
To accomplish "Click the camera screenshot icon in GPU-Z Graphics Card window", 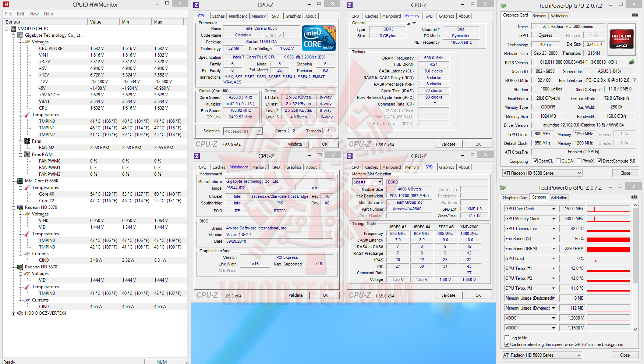I will [635, 15].
